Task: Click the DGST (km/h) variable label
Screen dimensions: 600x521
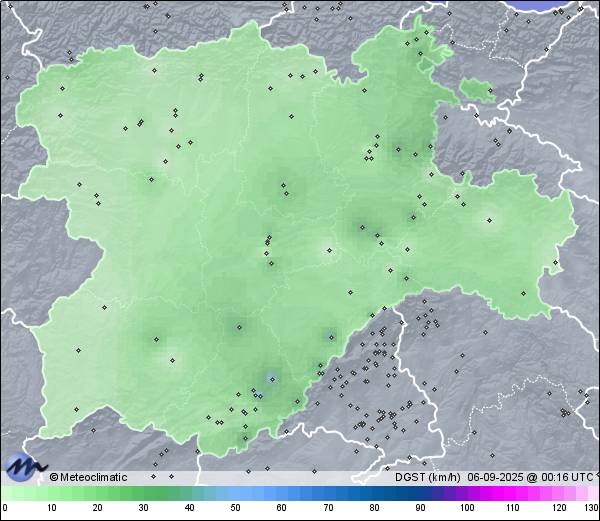Action: (x=427, y=477)
